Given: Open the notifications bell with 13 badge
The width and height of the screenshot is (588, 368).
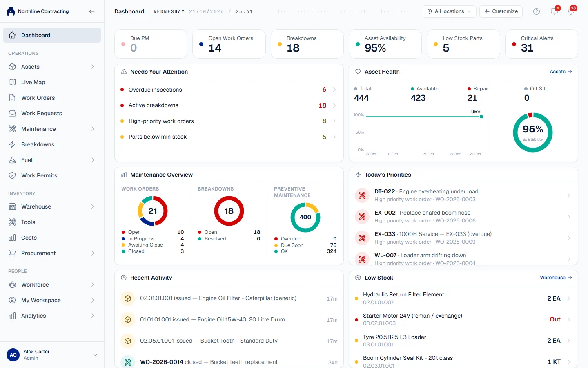Looking at the screenshot, I should (571, 11).
